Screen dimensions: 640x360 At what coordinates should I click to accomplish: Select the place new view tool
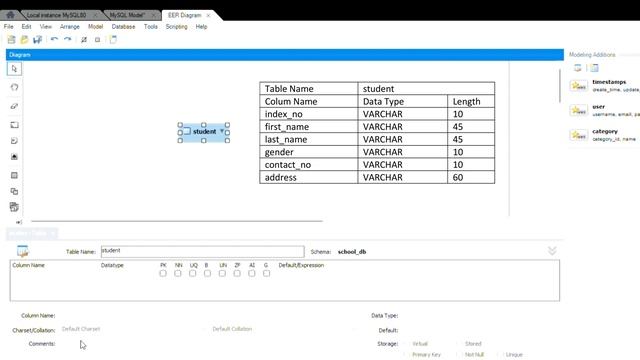(x=14, y=191)
